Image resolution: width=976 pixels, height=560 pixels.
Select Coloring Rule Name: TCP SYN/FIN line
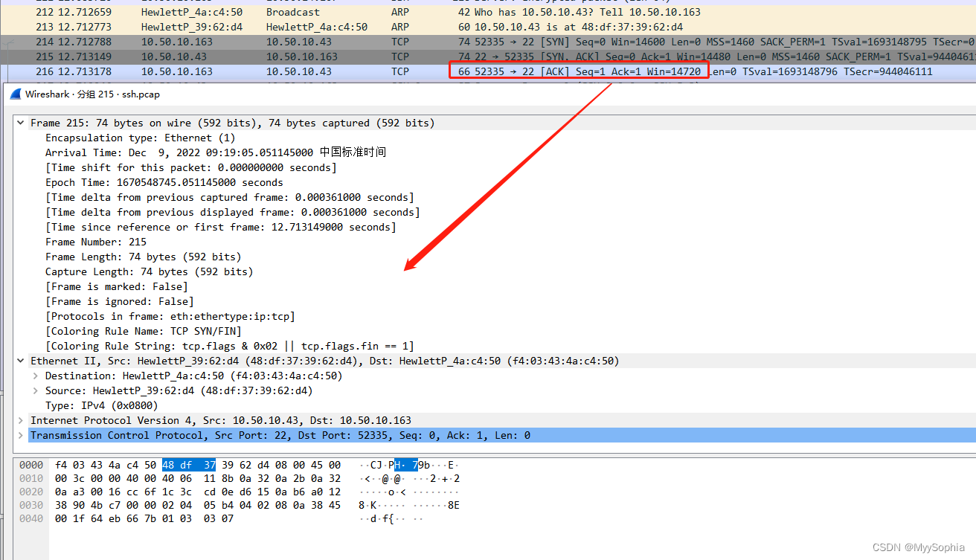click(144, 331)
